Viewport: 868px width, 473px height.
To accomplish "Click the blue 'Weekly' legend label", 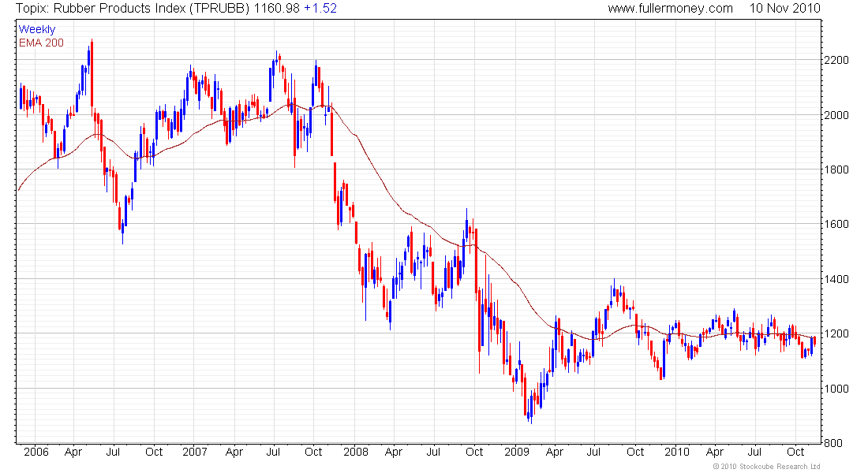I will [x=37, y=30].
